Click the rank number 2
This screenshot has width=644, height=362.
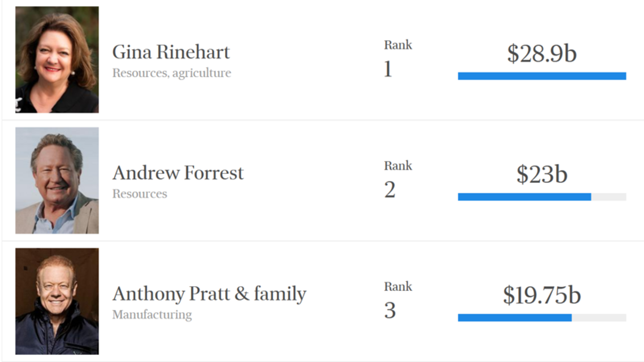[x=390, y=190]
